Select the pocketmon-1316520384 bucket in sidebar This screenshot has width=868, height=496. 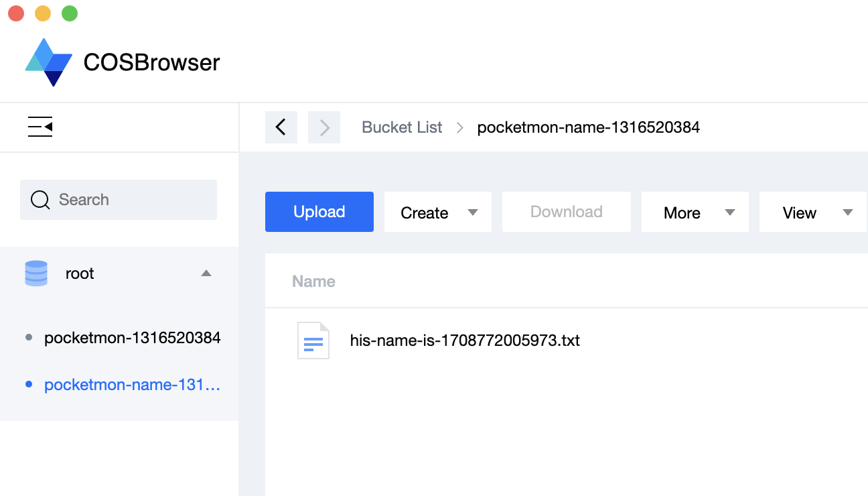point(133,338)
